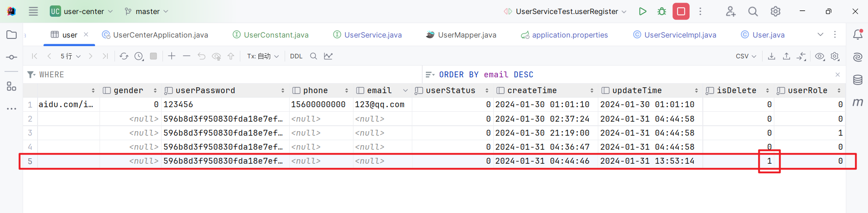Start debugging with the bug icon
The image size is (868, 213).
[662, 11]
